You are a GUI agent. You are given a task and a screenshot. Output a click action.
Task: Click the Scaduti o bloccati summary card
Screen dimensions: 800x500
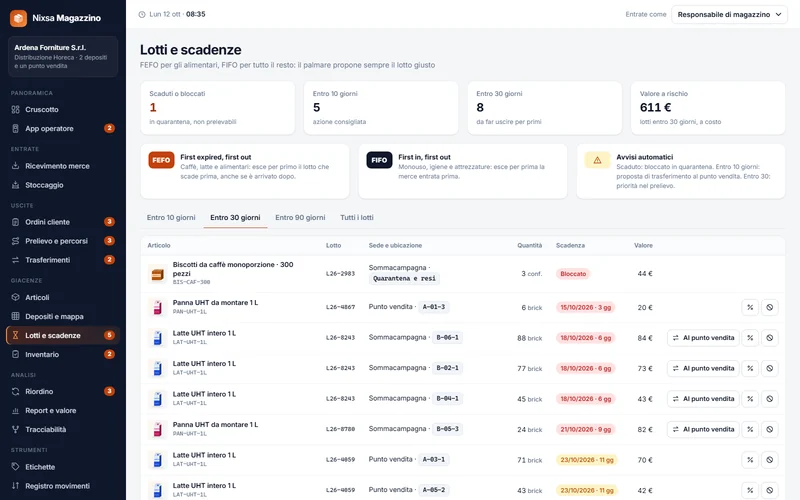tap(217, 108)
